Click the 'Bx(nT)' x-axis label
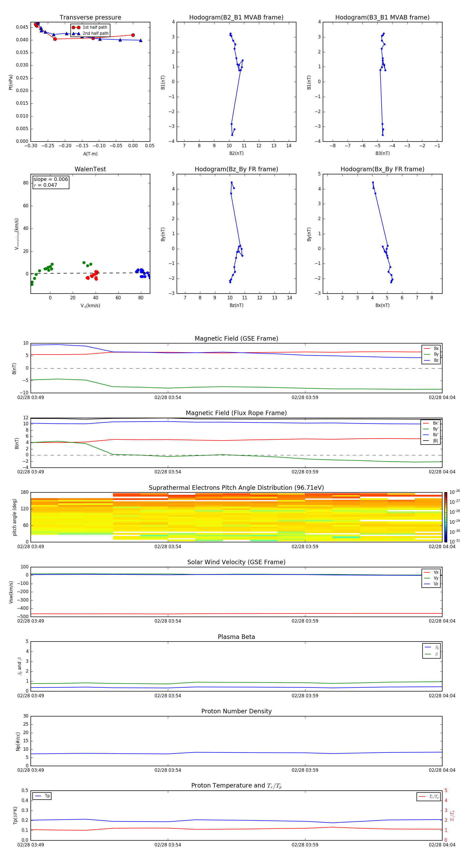This screenshot has height=868, width=473. 382,305
